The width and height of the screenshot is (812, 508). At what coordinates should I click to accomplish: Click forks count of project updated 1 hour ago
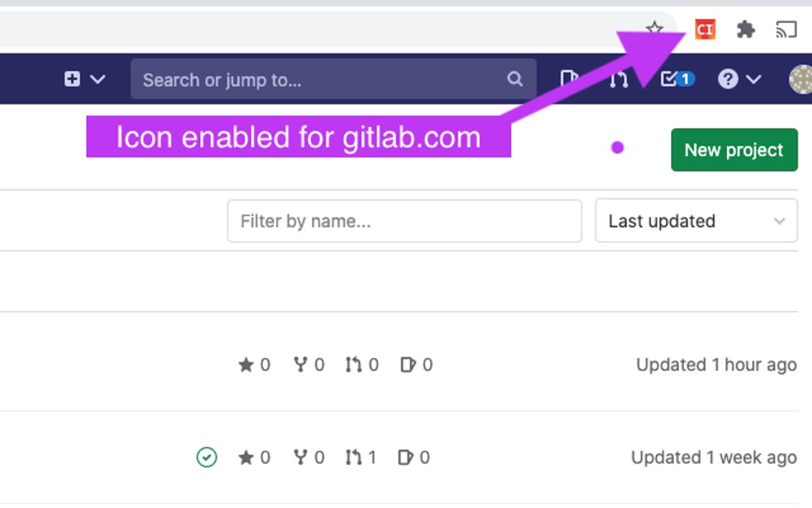[309, 365]
